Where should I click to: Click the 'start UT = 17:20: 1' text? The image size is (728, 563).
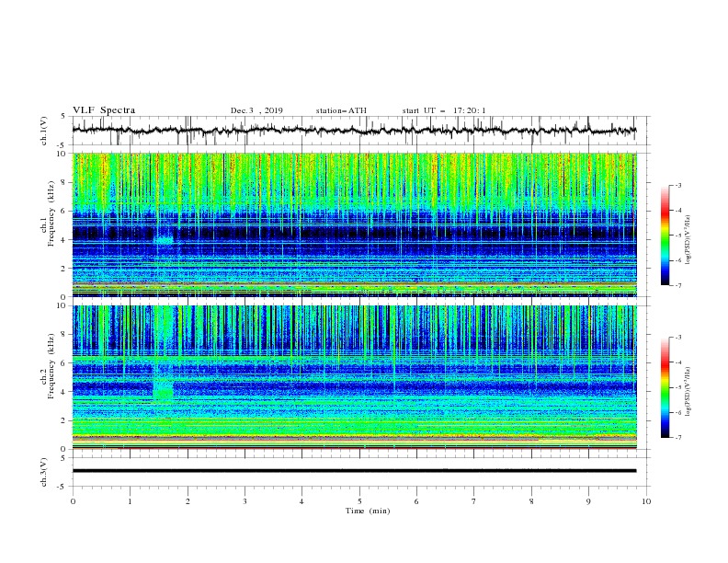tap(444, 110)
